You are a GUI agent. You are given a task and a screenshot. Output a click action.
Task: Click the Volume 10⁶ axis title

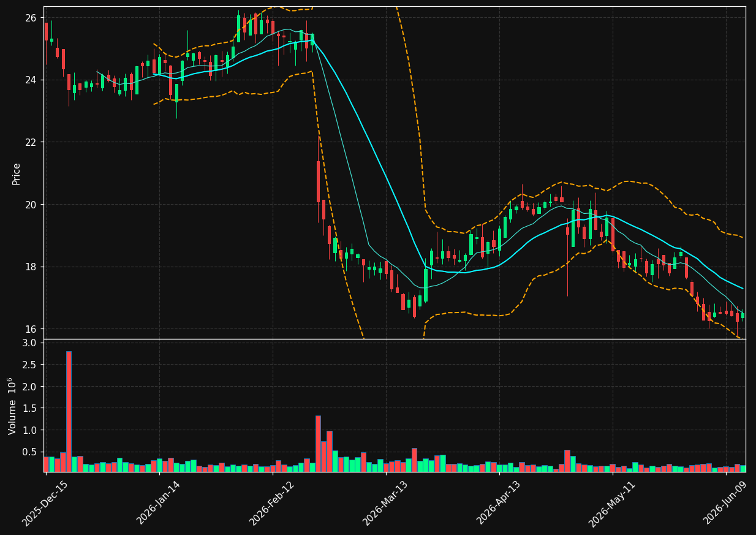click(12, 406)
